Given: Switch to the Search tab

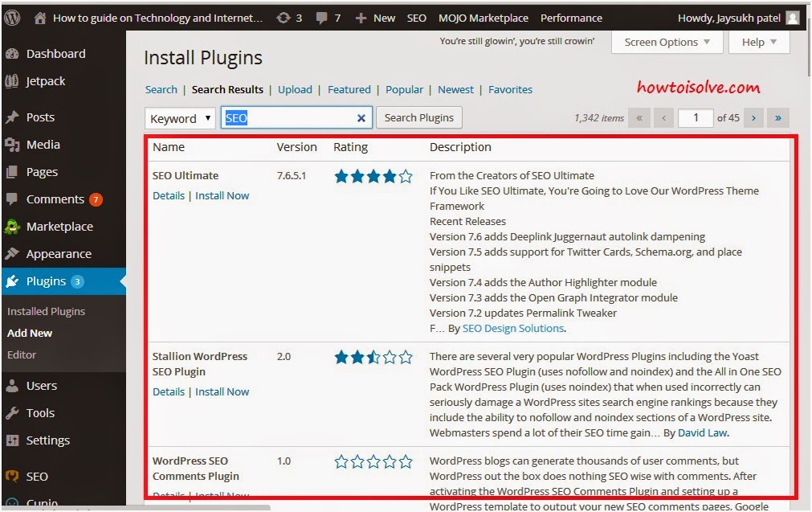Looking at the screenshot, I should 161,90.
